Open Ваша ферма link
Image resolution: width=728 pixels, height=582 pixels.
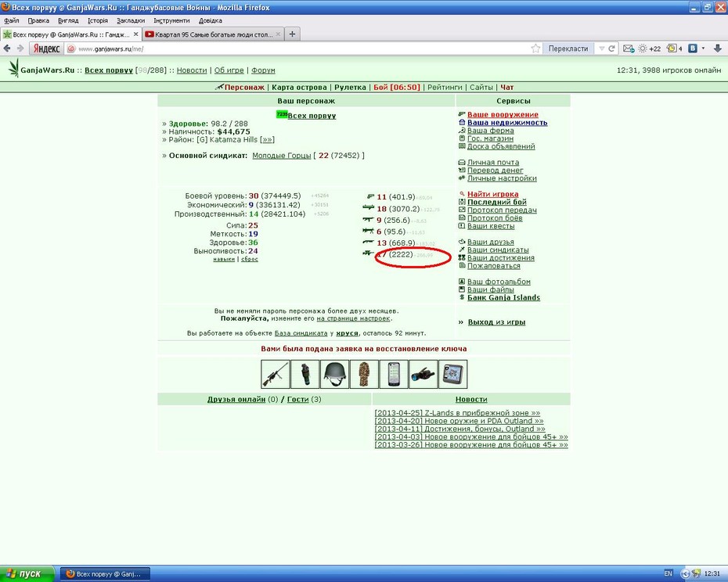pyautogui.click(x=491, y=131)
